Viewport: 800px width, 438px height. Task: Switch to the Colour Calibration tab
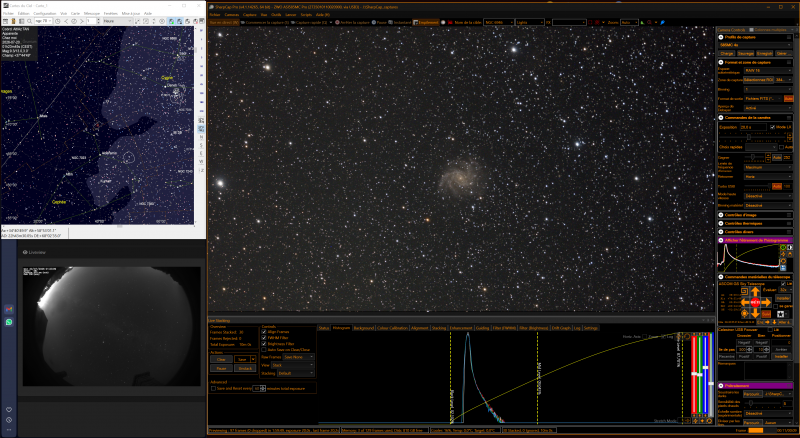pyautogui.click(x=392, y=328)
